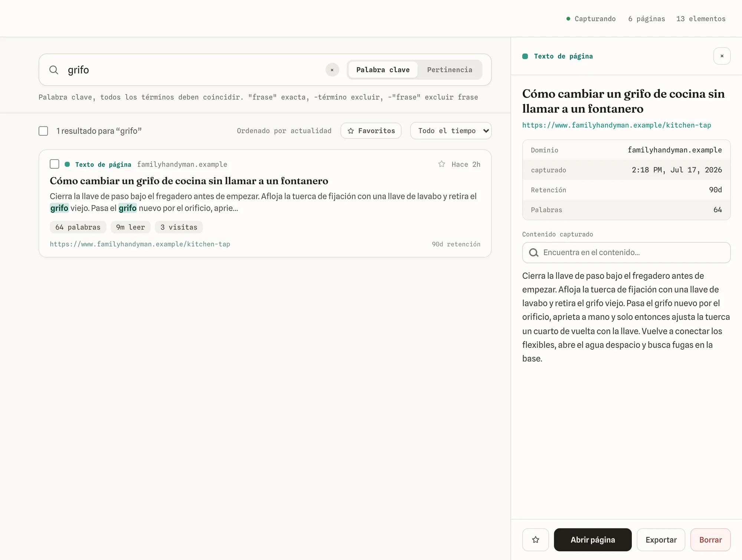Favorite this page with the footer star button
Image resolution: width=742 pixels, height=560 pixels.
point(535,540)
